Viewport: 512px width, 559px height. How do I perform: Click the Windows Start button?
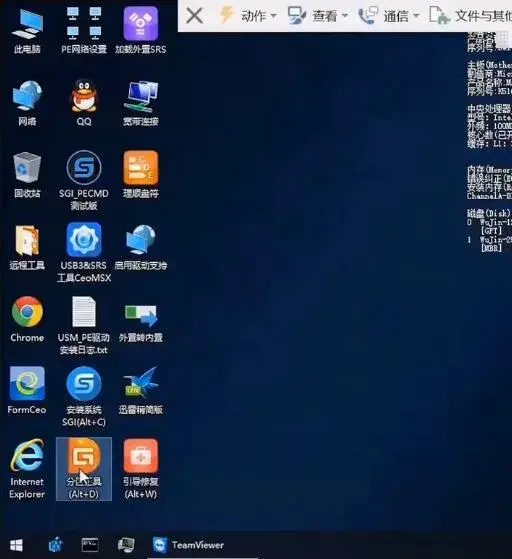click(x=16, y=545)
